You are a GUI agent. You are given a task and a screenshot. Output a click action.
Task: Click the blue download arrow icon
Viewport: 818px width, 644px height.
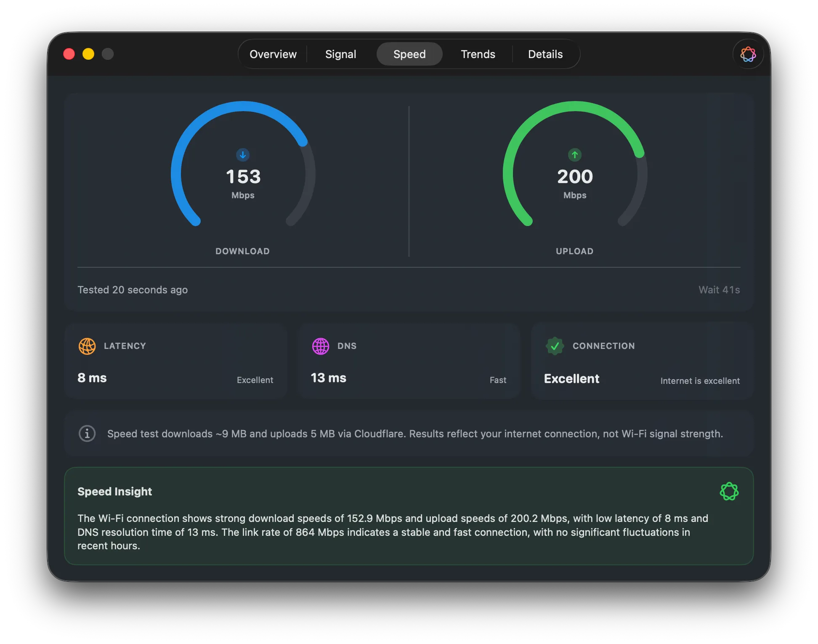point(242,155)
